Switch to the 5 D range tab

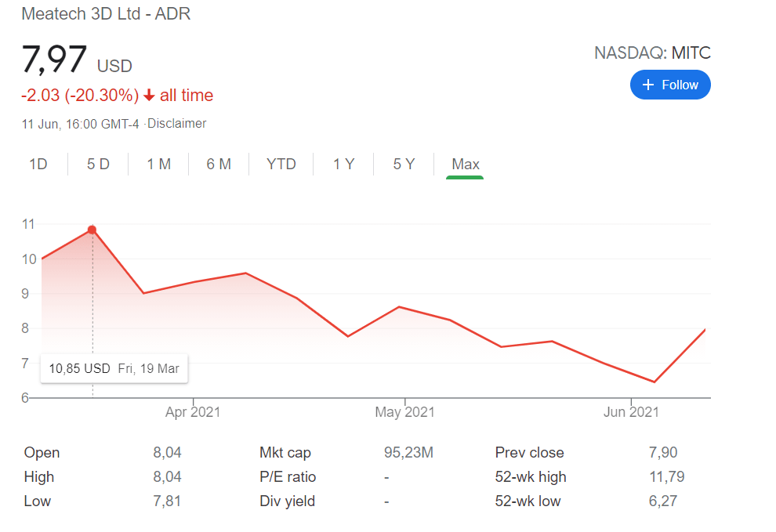point(98,165)
